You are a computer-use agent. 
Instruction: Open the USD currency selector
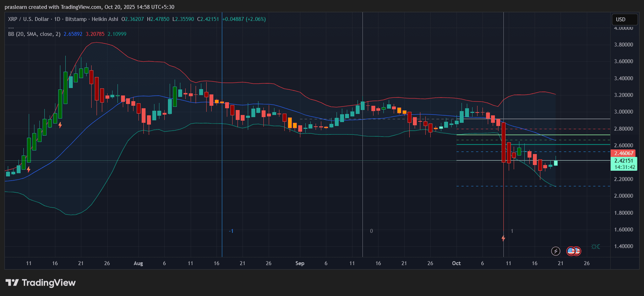click(624, 20)
